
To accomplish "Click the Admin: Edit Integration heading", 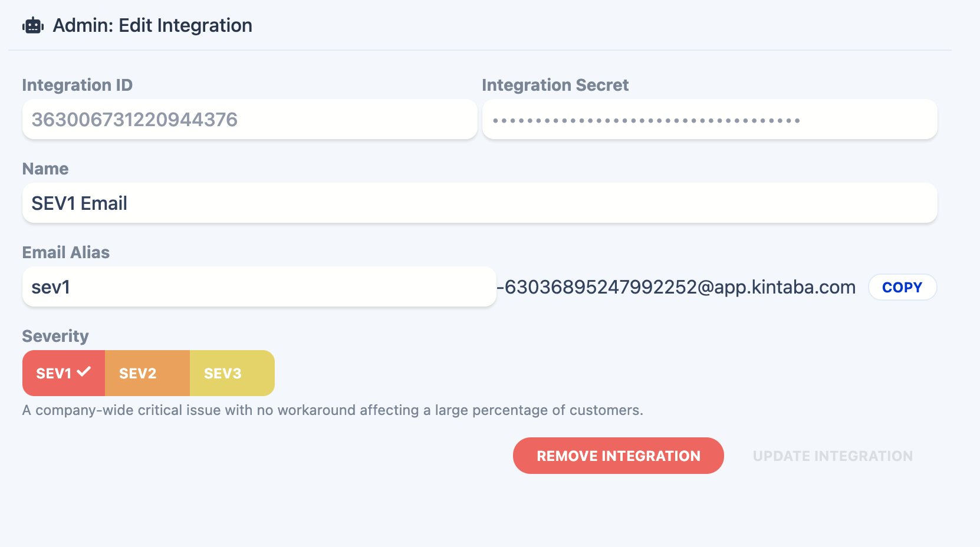I will [x=152, y=25].
